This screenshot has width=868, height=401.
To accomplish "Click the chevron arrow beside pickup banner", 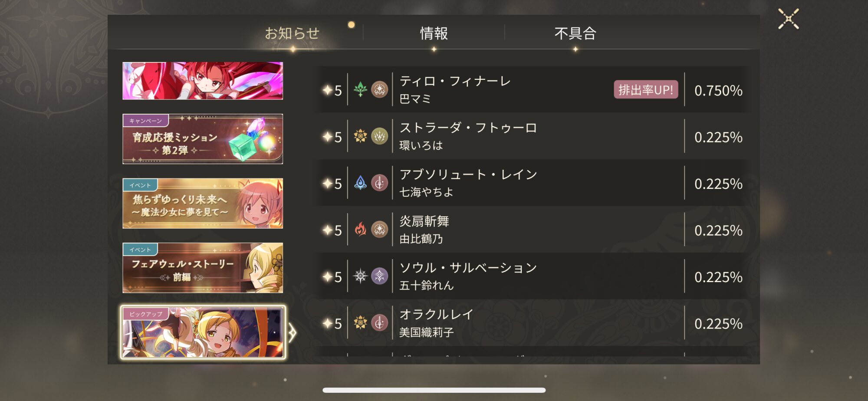I will tap(293, 333).
